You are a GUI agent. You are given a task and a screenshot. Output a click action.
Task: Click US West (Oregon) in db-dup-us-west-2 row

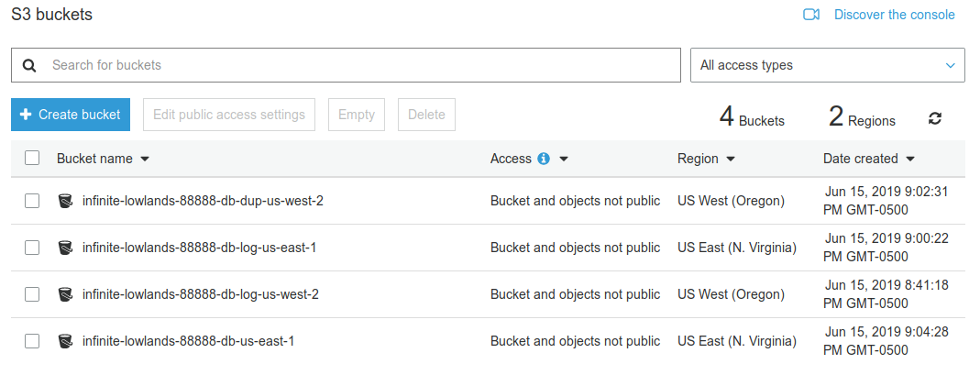[731, 201]
